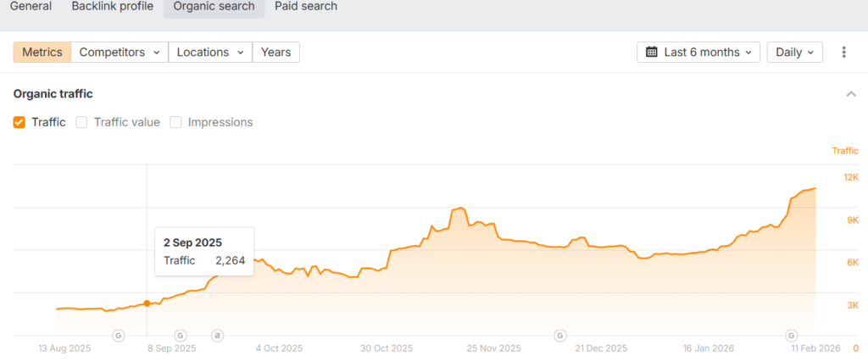Collapse the Organic traffic section

coord(851,94)
